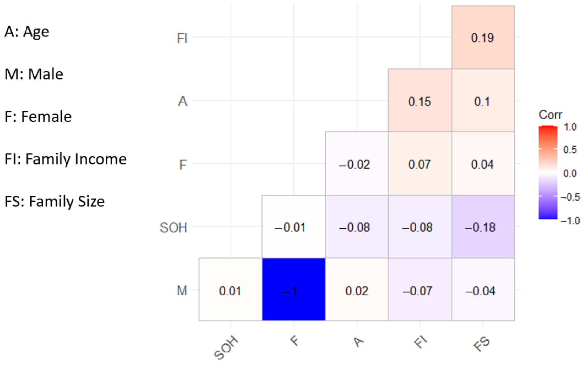Click the cell showing 0.15

(420, 101)
